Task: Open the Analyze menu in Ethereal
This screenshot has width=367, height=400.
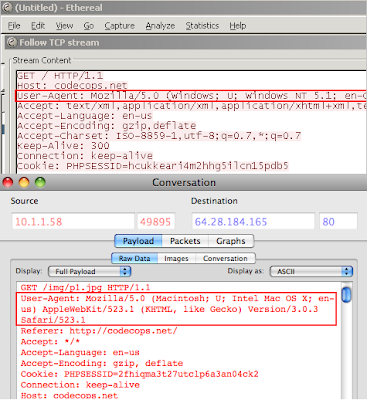Action: pos(160,26)
